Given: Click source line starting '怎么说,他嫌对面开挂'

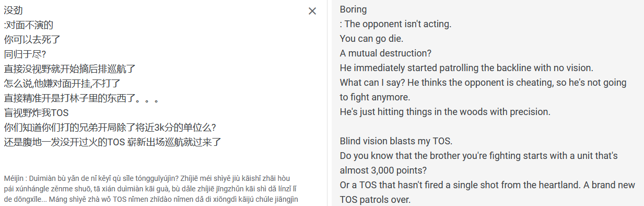Looking at the screenshot, I should [x=62, y=83].
